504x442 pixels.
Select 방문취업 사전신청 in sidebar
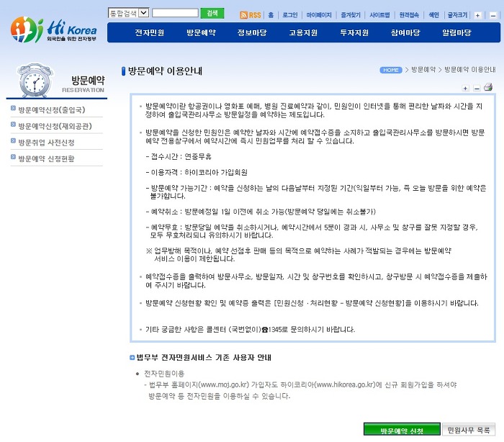pos(46,143)
